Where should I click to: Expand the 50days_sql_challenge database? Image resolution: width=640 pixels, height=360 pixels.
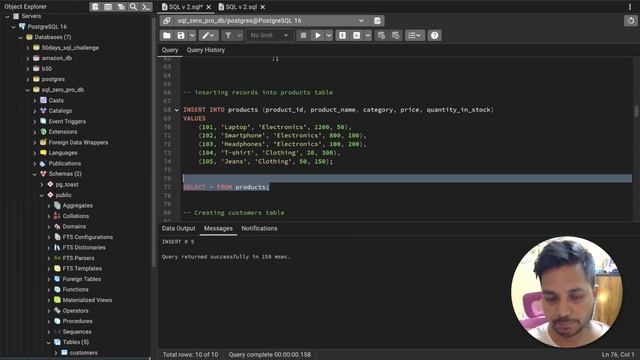pyautogui.click(x=28, y=48)
